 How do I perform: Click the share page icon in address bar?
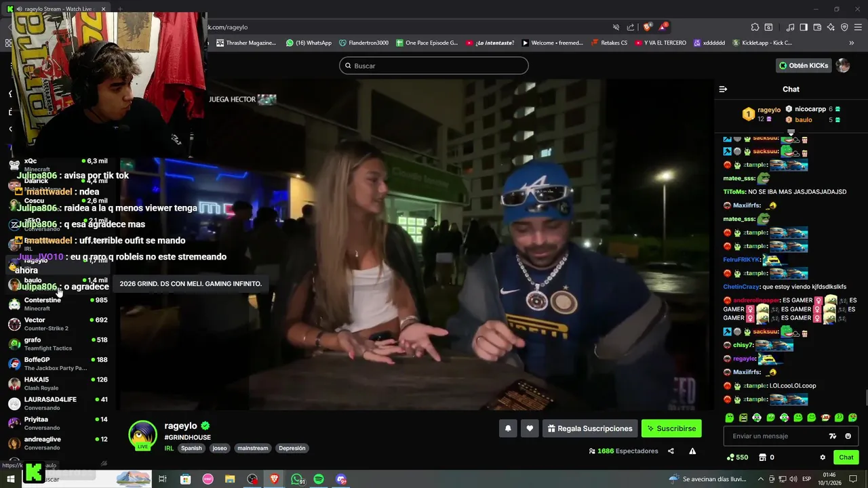631,27
